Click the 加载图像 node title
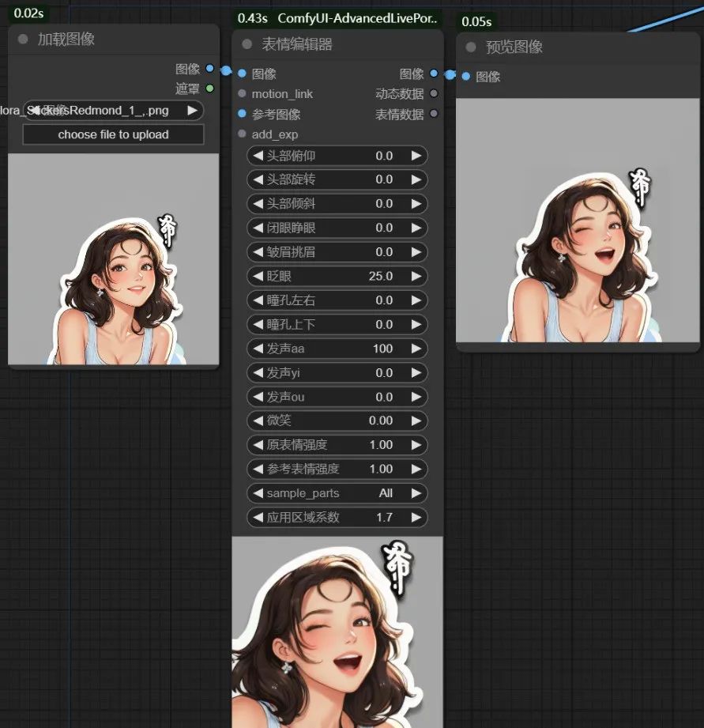 (x=66, y=40)
